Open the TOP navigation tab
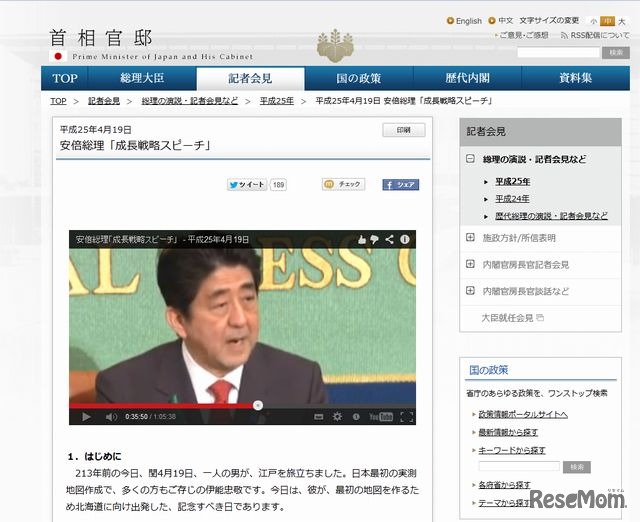The image size is (640, 522). [64, 78]
